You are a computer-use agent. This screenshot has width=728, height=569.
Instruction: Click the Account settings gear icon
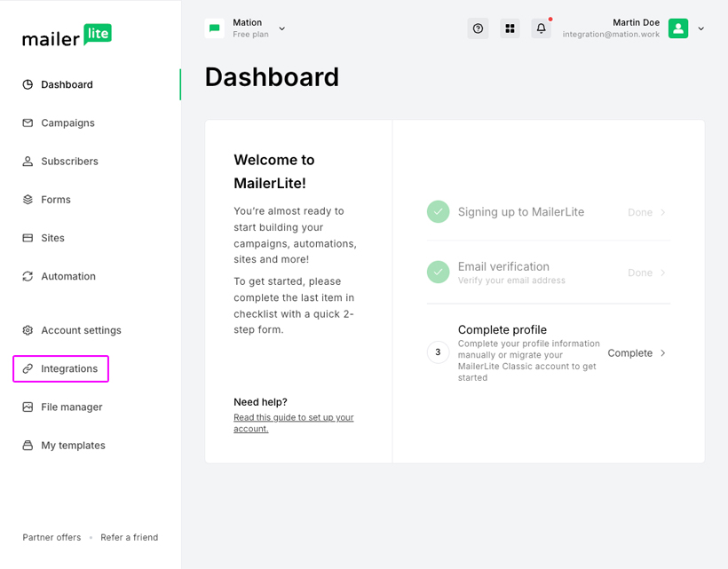point(28,330)
